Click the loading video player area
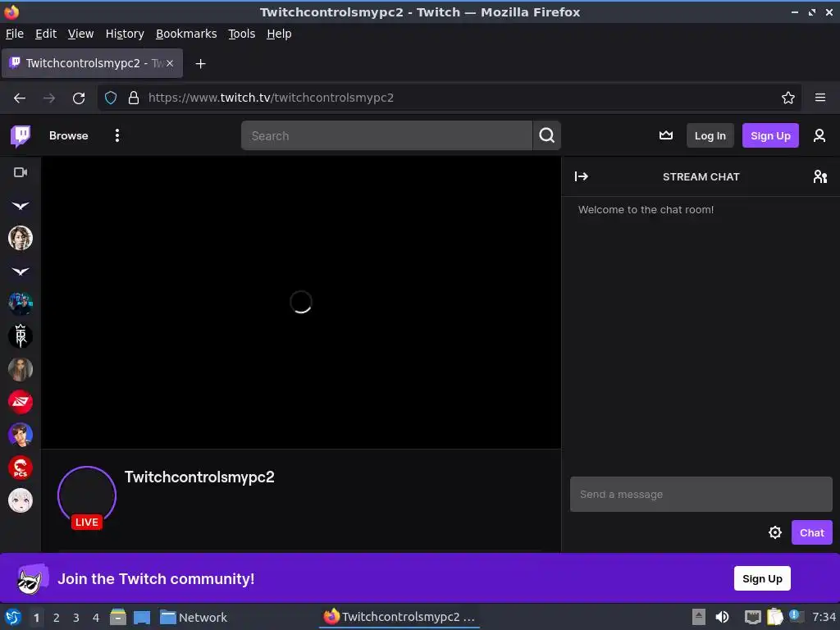Screen dimensions: 840x630 click(x=301, y=302)
